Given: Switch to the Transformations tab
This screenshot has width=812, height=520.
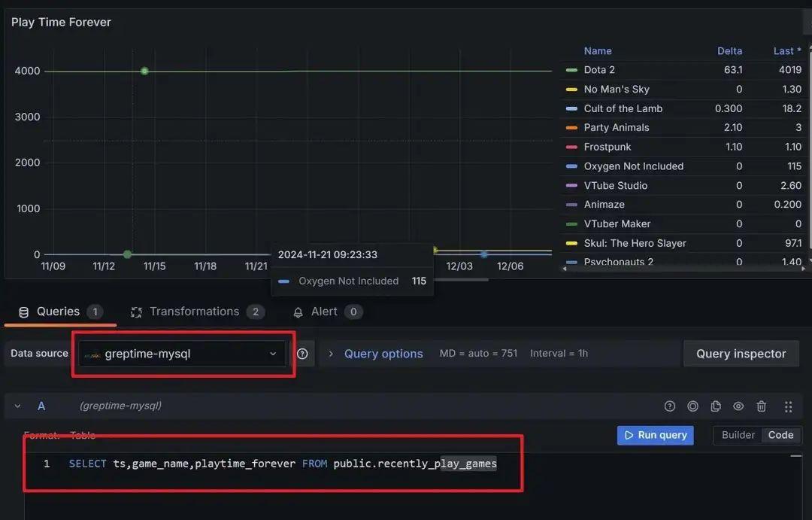Looking at the screenshot, I should (x=194, y=312).
